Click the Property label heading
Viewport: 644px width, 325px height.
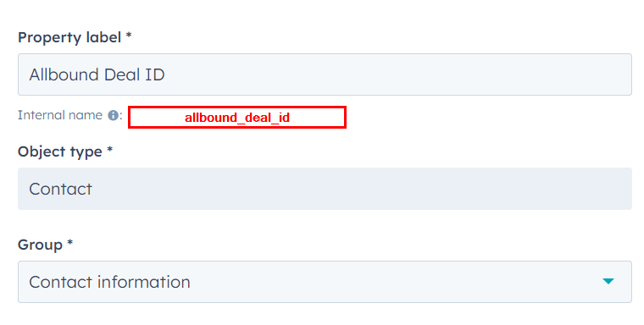click(x=69, y=37)
